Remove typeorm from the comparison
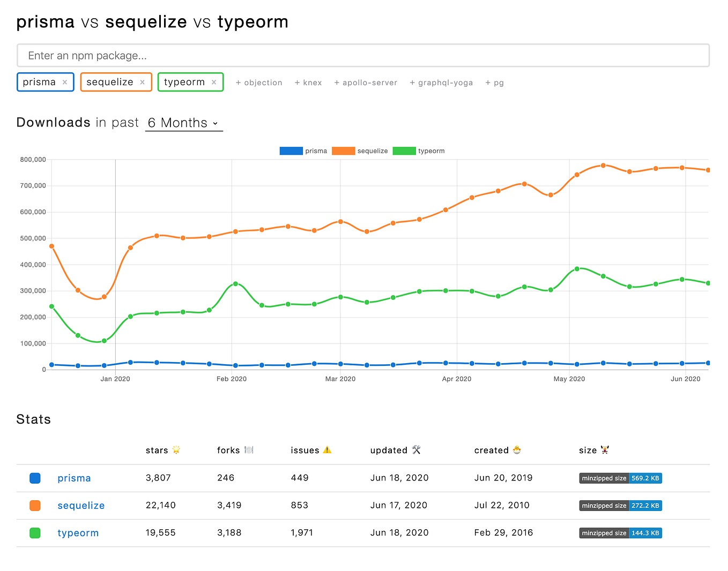728x571 pixels. click(214, 81)
